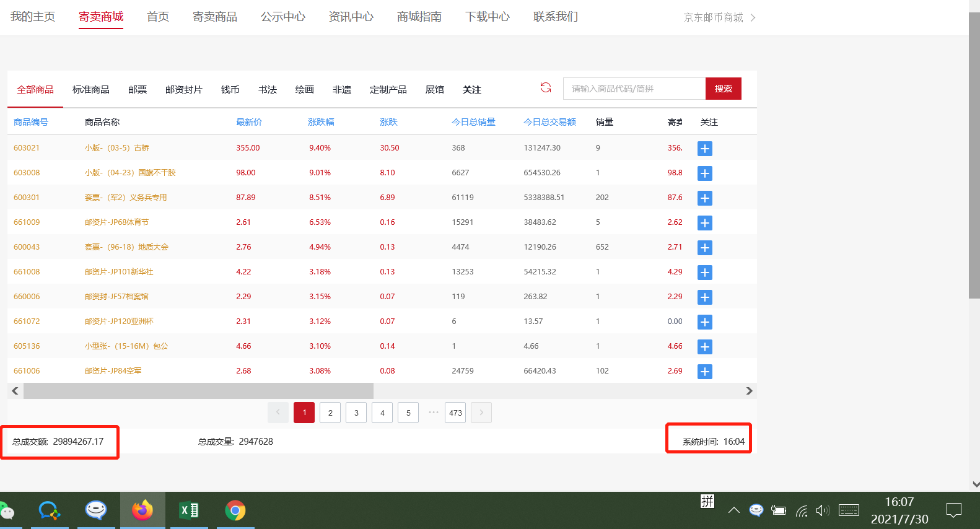Switch to the 邮票 tab
The width and height of the screenshot is (980, 529).
click(138, 90)
